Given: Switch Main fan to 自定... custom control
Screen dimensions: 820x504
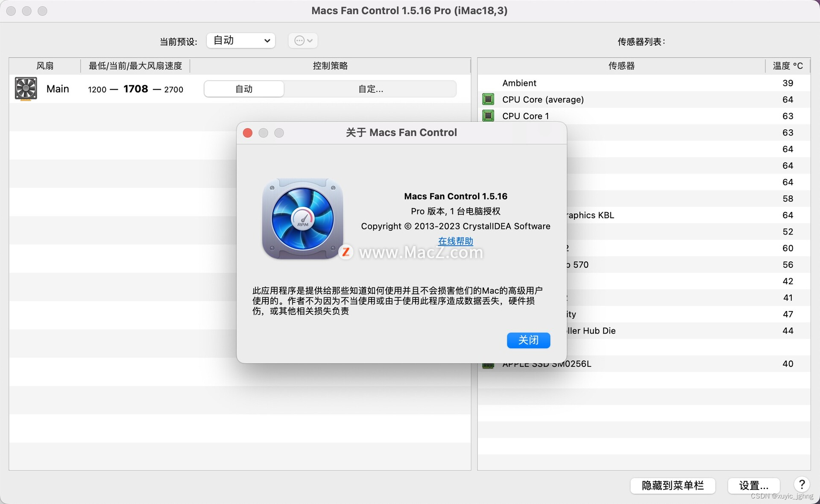Looking at the screenshot, I should coord(370,89).
